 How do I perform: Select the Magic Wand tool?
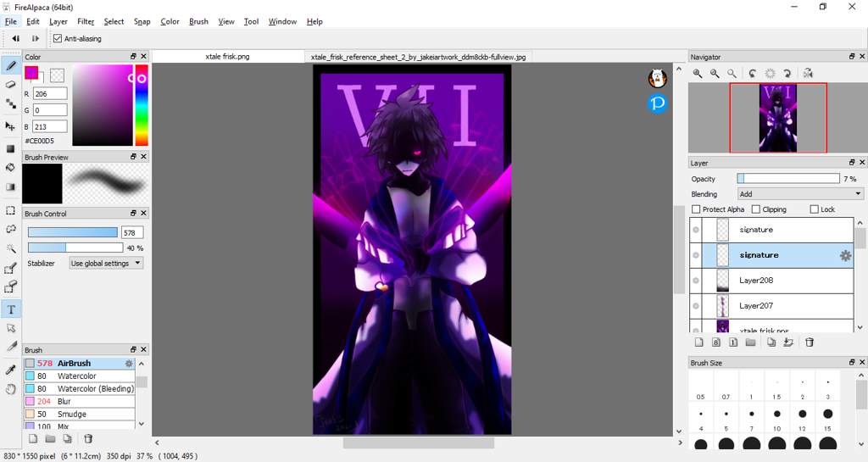pos(10,248)
